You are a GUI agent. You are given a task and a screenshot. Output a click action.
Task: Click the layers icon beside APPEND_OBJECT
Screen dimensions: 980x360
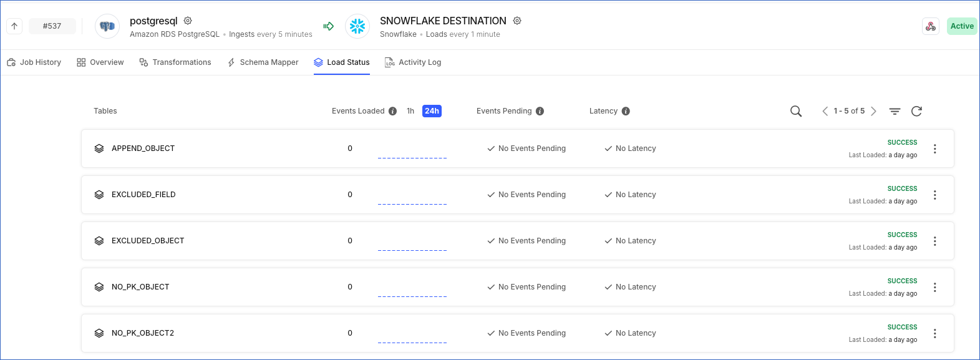pyautogui.click(x=99, y=148)
